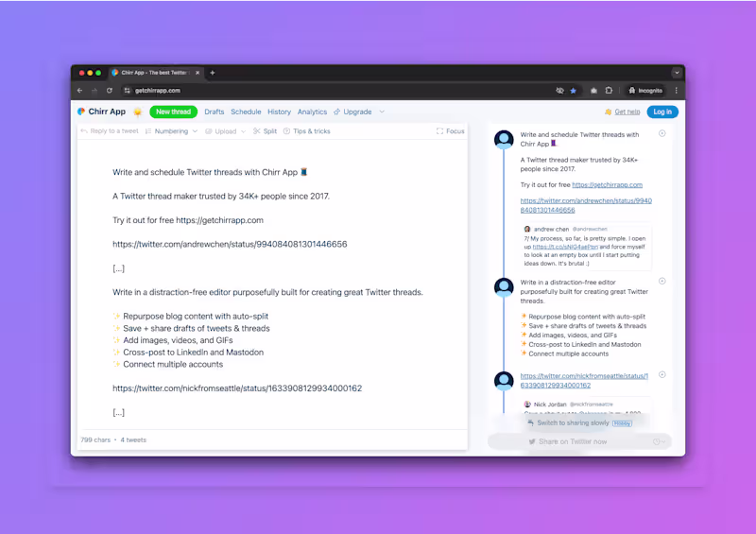Click the site info icon in address bar
Screen dimensions: 756x534
[x=128, y=90]
